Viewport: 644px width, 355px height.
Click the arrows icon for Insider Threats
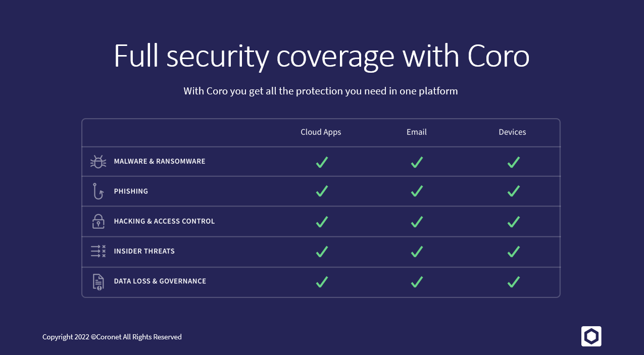click(98, 251)
